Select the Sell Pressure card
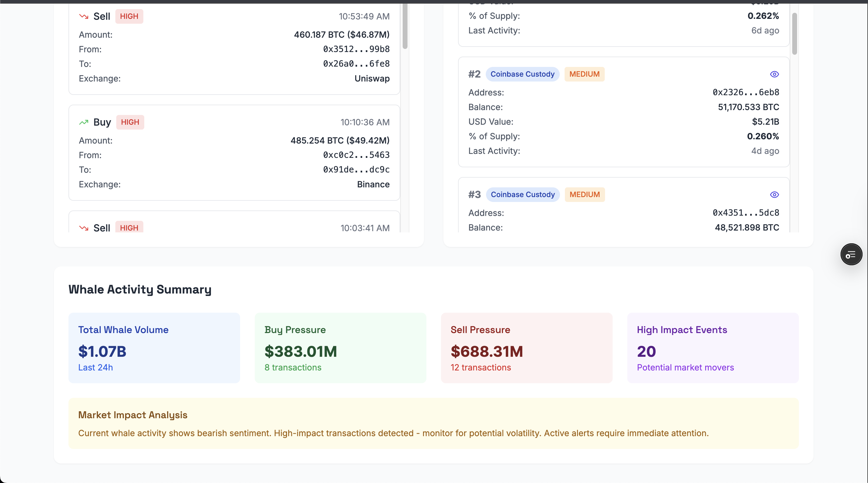 (x=526, y=348)
